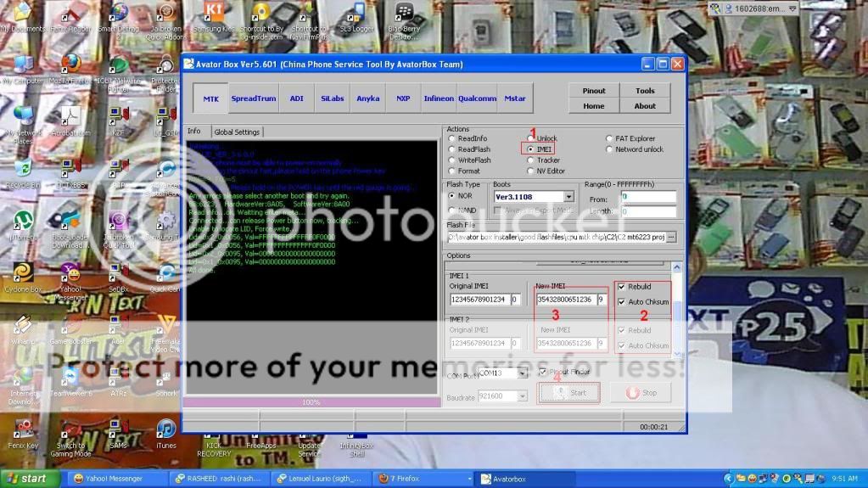Open the Baudrate 921600 dropdown
The width and height of the screenshot is (868, 488).
tap(522, 395)
